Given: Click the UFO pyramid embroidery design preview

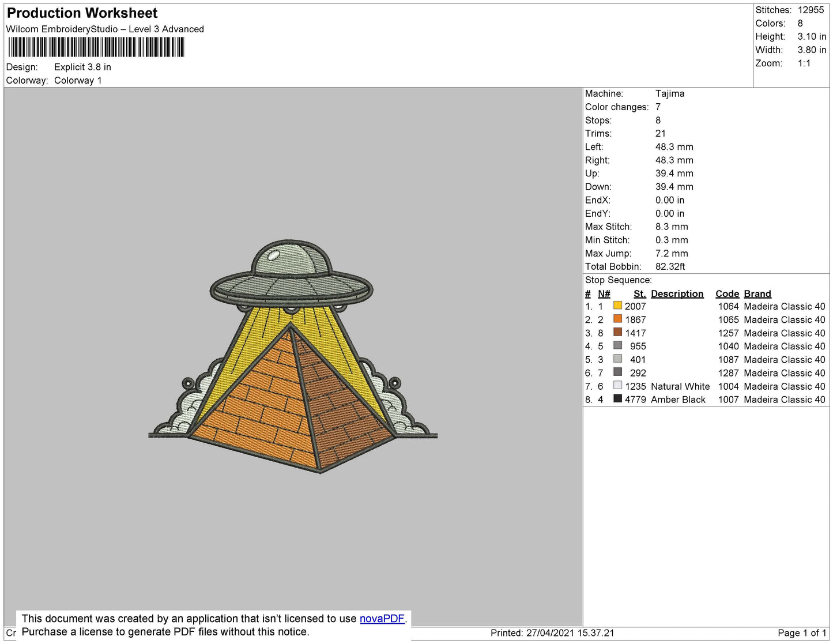Looking at the screenshot, I should (293, 356).
